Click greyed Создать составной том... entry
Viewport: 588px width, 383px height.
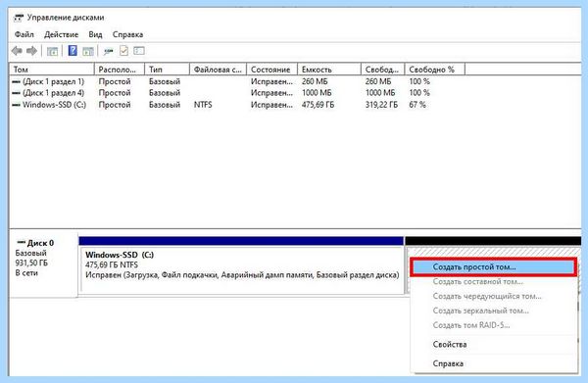(494, 281)
